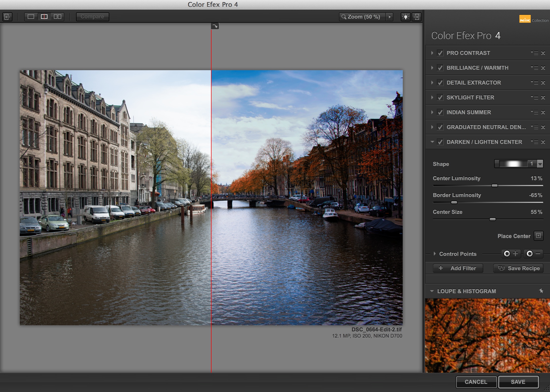The width and height of the screenshot is (550, 392).
Task: Remove the Pro Contrast filter
Action: click(x=543, y=53)
